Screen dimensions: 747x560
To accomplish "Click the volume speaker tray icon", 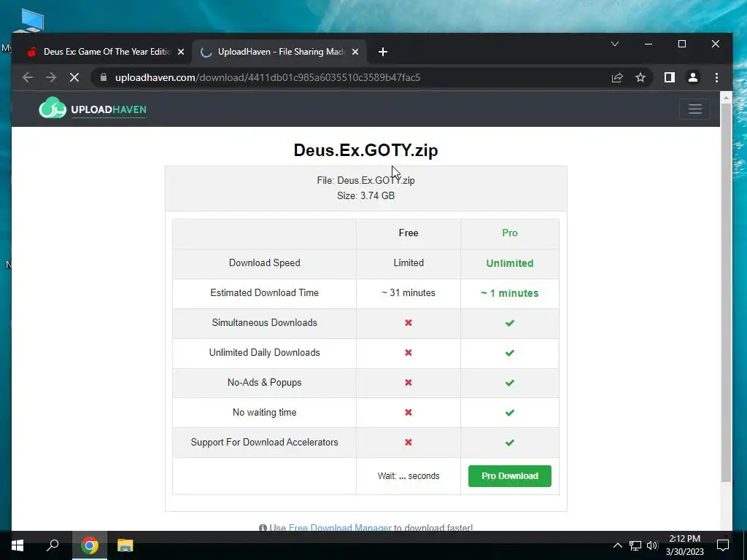I will [652, 545].
